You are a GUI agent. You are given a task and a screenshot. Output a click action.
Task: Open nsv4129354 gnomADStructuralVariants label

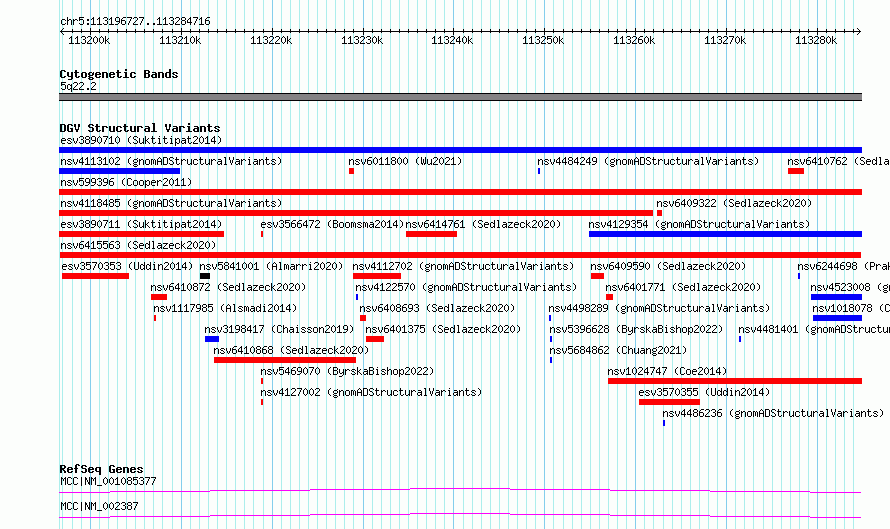[699, 224]
